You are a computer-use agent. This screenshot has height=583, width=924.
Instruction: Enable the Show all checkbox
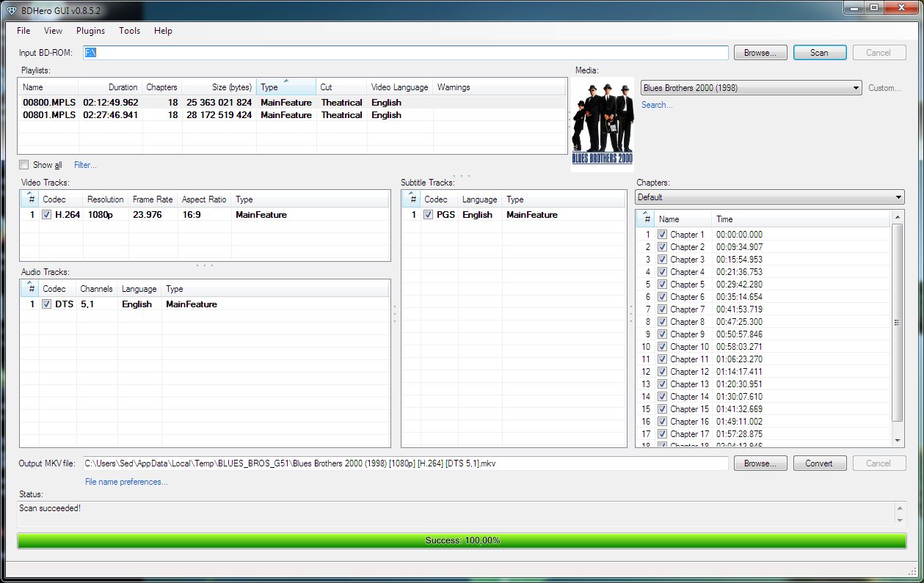click(24, 165)
